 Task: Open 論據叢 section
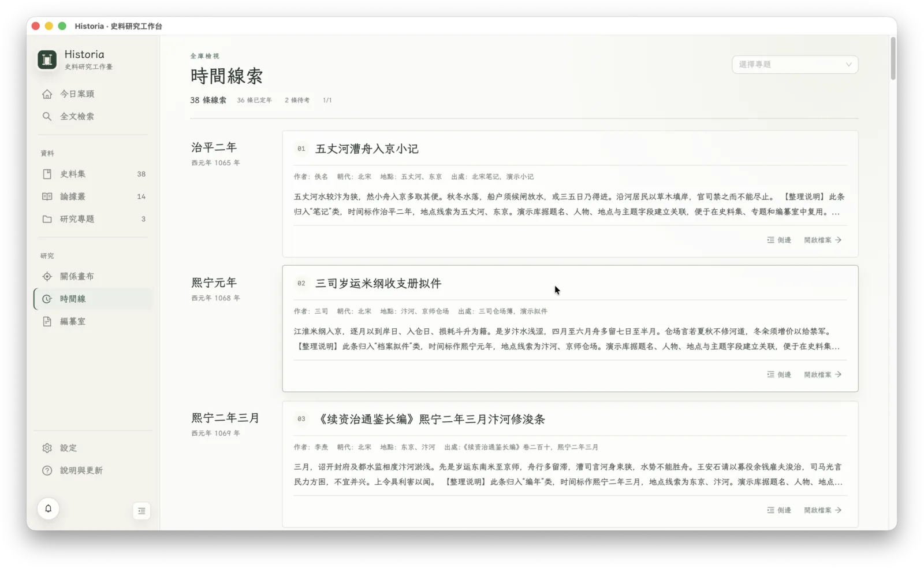(92, 196)
